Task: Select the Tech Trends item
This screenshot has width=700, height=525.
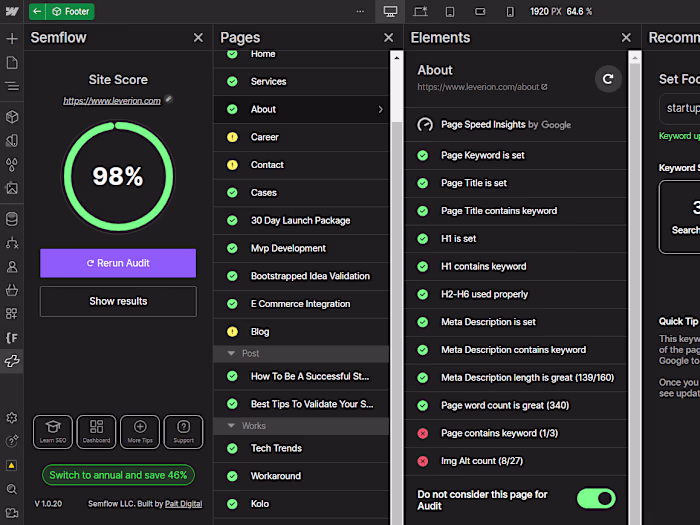Action: 301,448
